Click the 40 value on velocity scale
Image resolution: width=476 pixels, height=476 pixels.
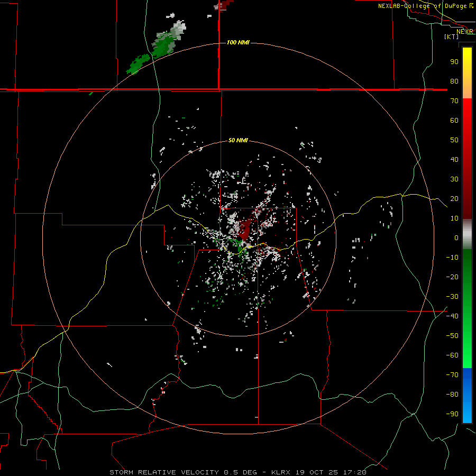454,159
